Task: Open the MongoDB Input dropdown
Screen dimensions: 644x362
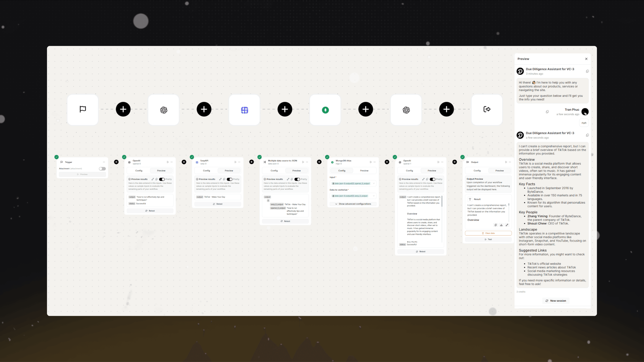Action: [x=353, y=183]
